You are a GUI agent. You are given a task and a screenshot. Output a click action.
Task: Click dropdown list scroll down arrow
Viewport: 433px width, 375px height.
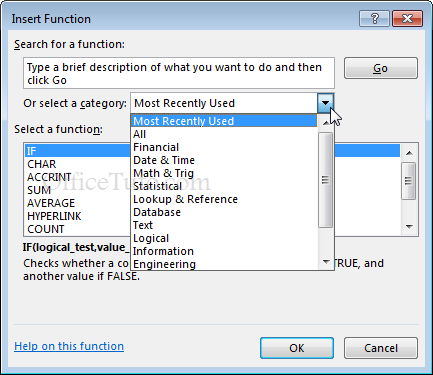tap(326, 262)
